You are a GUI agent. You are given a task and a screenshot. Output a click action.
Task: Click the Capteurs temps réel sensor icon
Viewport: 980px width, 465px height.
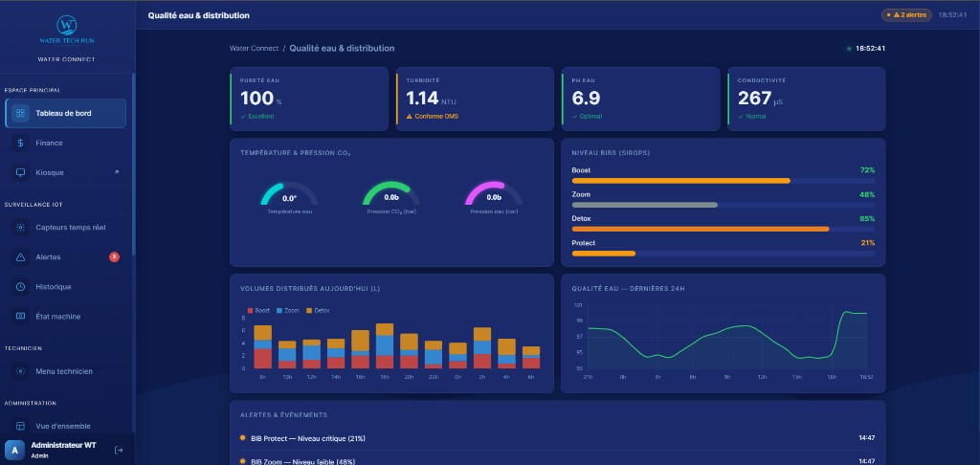(21, 228)
